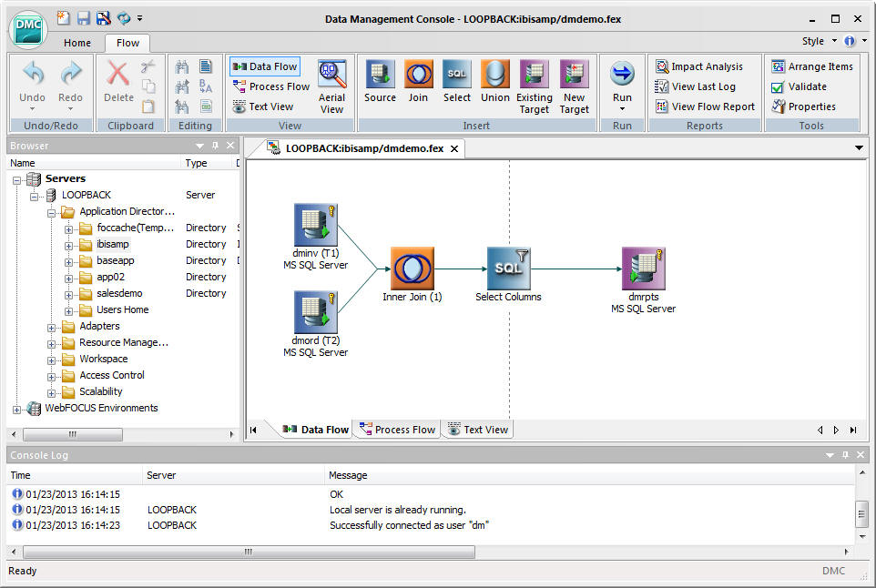Pin the Browser panel
Screen dimensions: 876x588
[215, 146]
